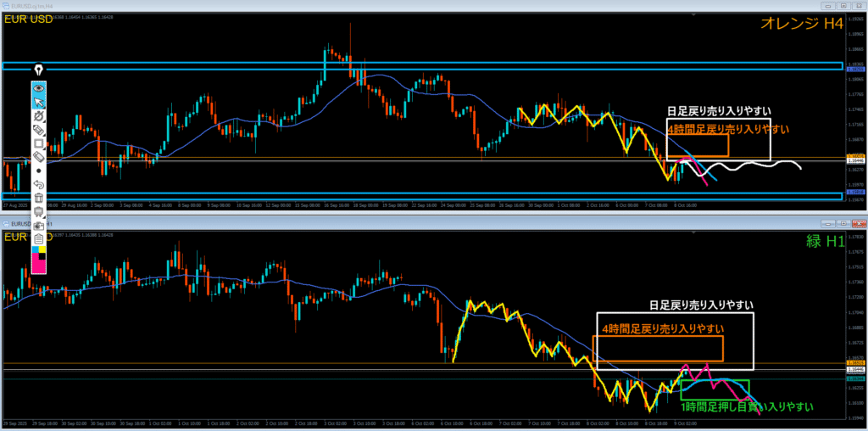The height and width of the screenshot is (431, 868).
Task: Select the magenta color block
Action: (x=38, y=267)
